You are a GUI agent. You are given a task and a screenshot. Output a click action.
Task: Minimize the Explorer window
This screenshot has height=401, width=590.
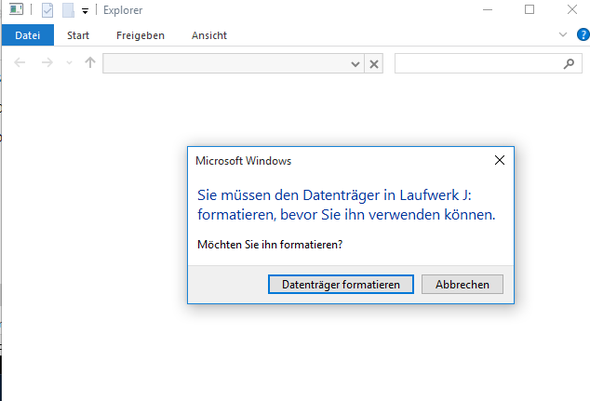[488, 10]
